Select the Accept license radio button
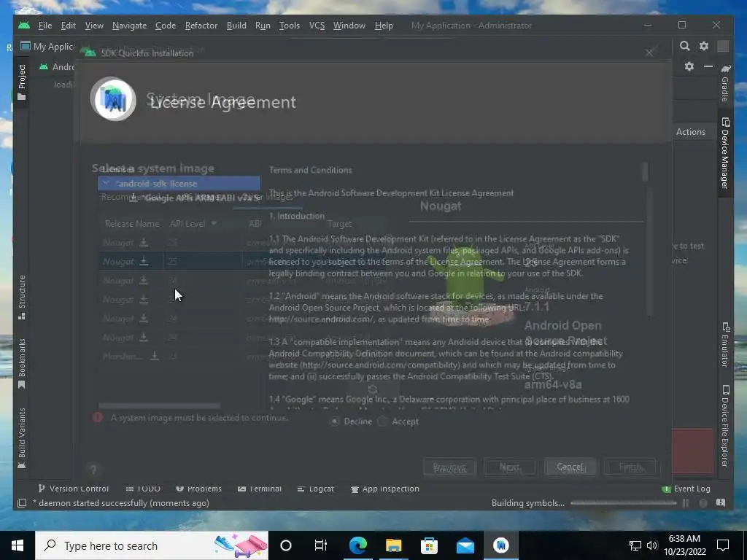This screenshot has height=560, width=747. coord(382,421)
